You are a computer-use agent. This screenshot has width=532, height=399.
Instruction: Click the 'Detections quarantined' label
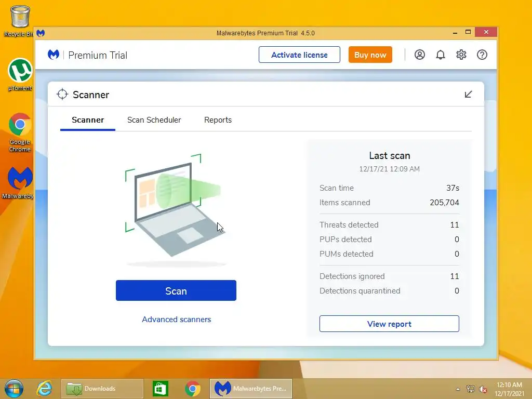pos(360,291)
